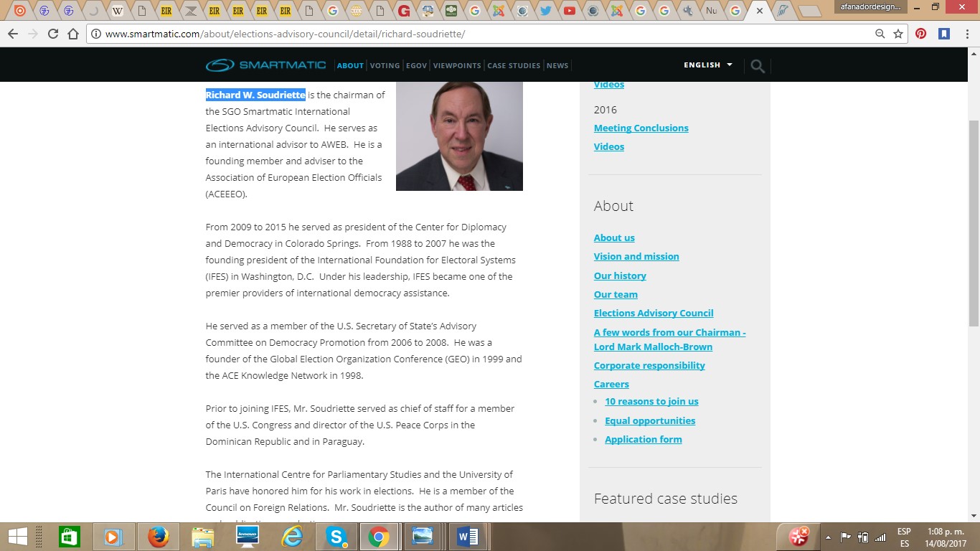Open the Chrome three-dot menu
Screen dimensions: 980x551
pyautogui.click(x=966, y=34)
